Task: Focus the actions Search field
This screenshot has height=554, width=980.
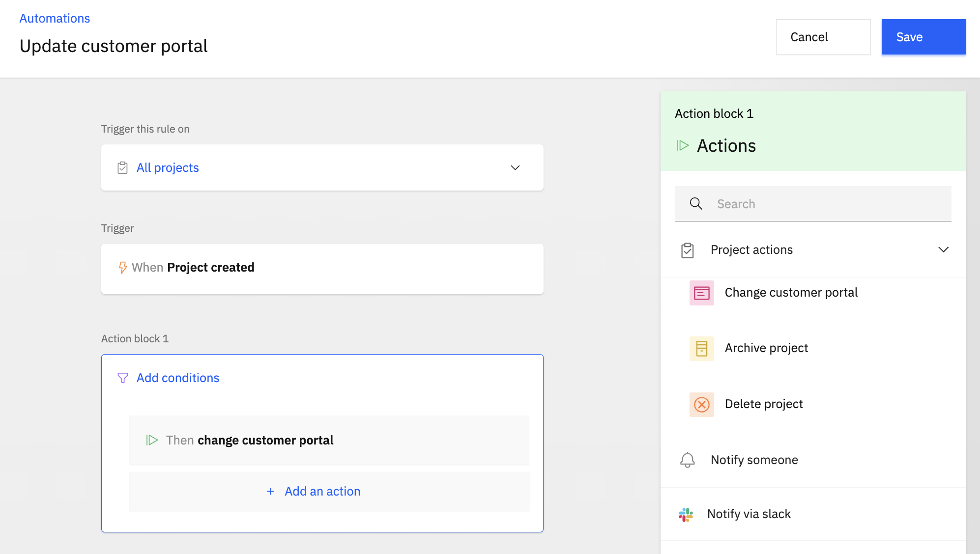Action: 826,204
